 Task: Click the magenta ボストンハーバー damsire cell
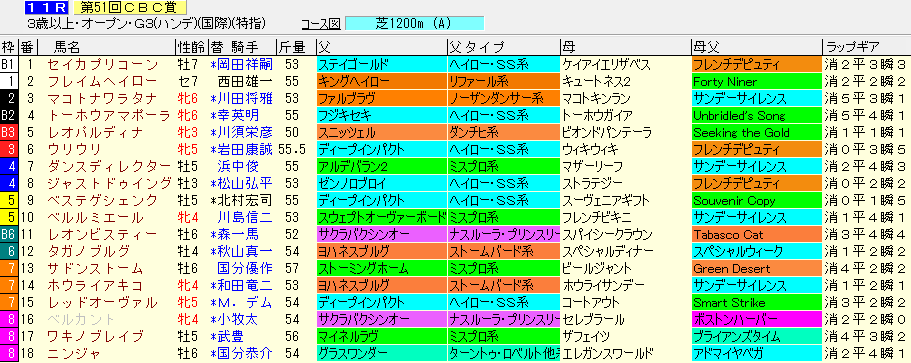756,319
